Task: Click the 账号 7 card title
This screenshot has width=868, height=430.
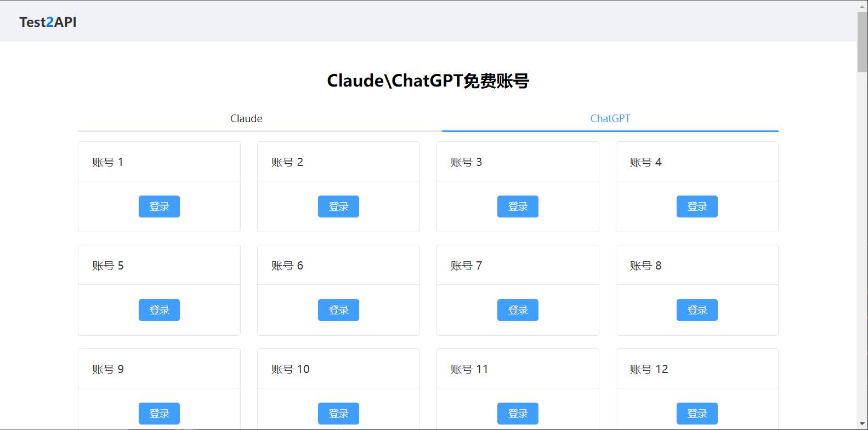Action: (466, 266)
